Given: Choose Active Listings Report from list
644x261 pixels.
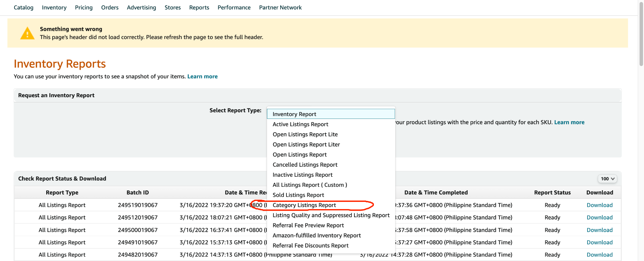Looking at the screenshot, I should tap(300, 125).
